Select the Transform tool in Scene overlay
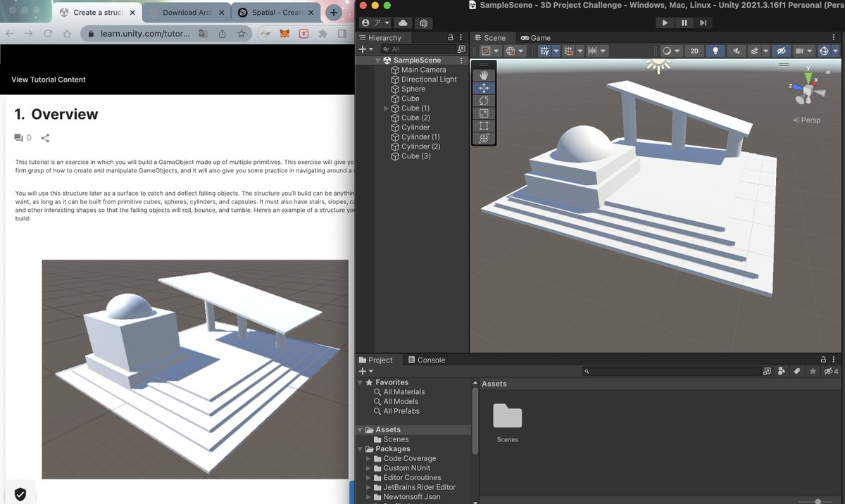The image size is (845, 504). 483,139
